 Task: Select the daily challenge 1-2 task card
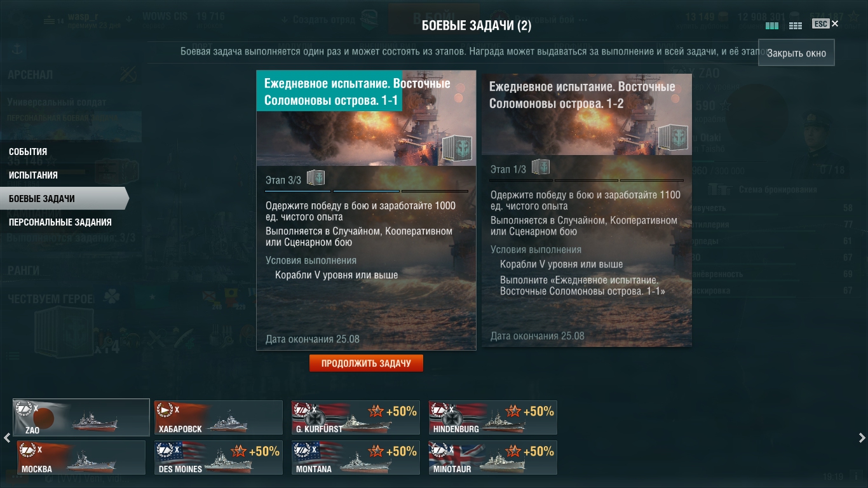[x=587, y=210]
